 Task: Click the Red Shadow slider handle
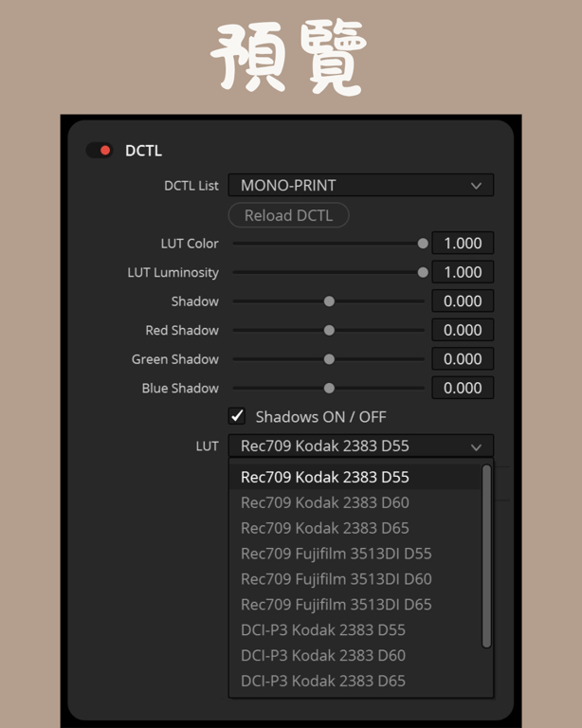(329, 330)
